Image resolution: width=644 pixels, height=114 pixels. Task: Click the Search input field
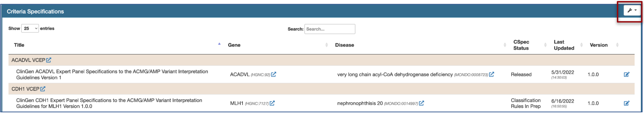pyautogui.click(x=330, y=29)
